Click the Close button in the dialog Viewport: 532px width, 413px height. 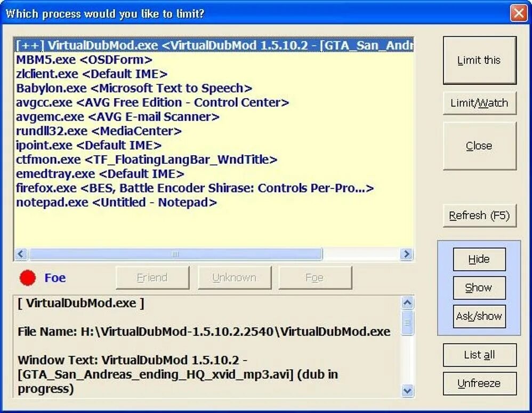click(479, 146)
